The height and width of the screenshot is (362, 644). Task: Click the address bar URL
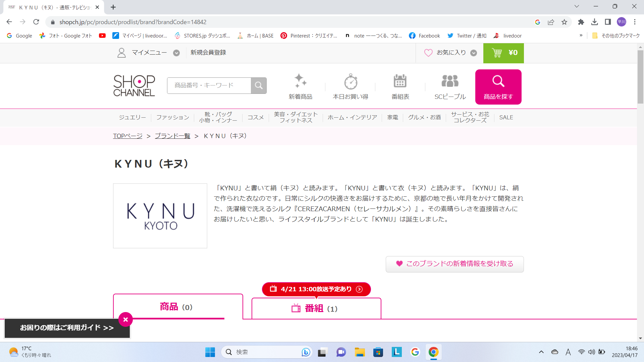pyautogui.click(x=133, y=22)
